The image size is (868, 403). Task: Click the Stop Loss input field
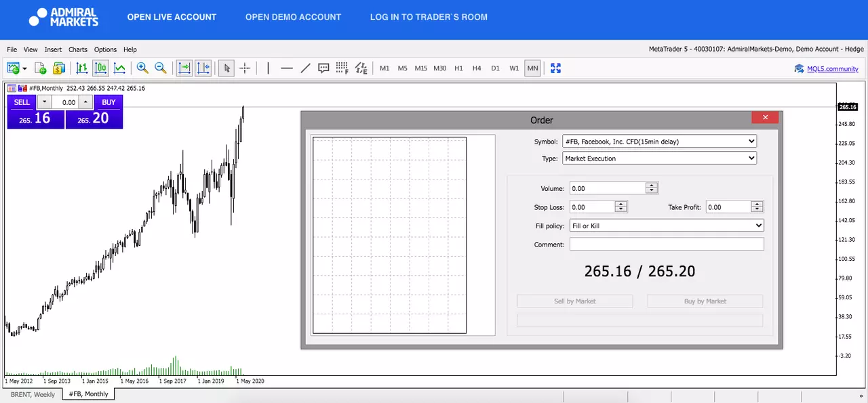click(592, 207)
